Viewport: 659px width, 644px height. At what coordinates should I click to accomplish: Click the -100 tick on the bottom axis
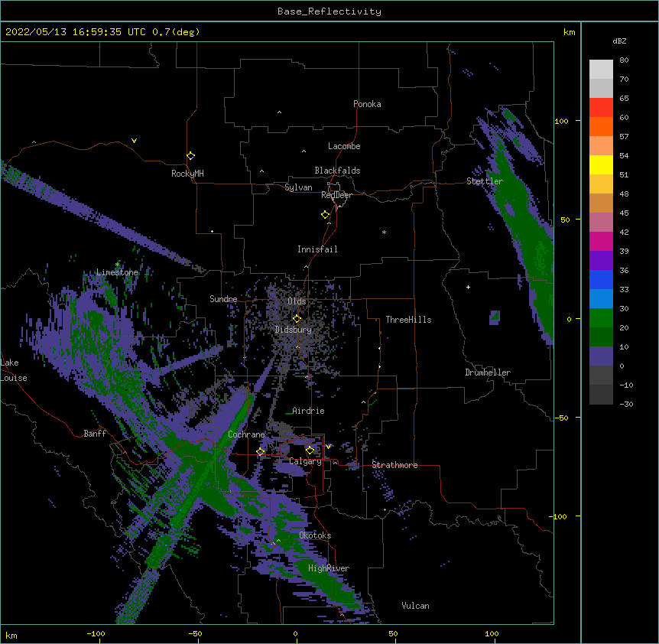click(x=96, y=633)
